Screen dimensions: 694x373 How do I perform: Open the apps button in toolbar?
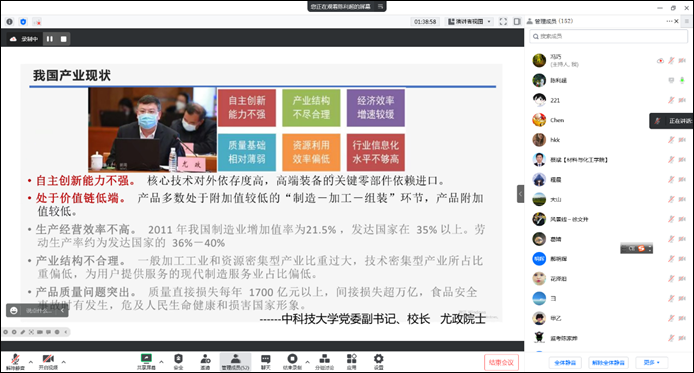(351, 361)
